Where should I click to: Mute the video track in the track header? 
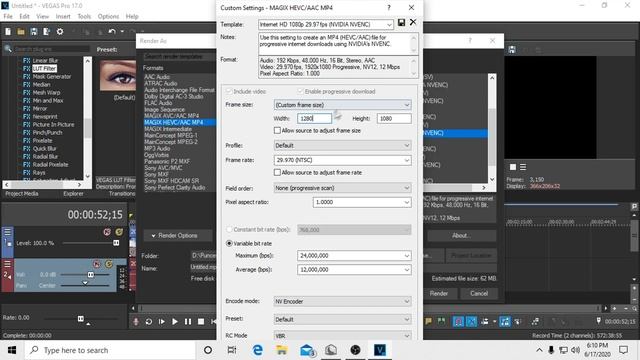pos(107,232)
